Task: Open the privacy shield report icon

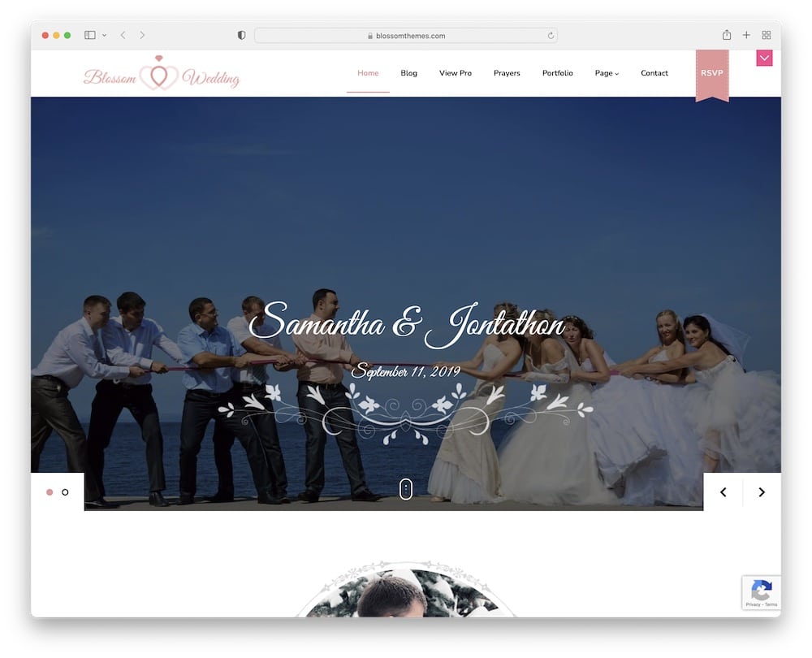Action: (x=241, y=35)
